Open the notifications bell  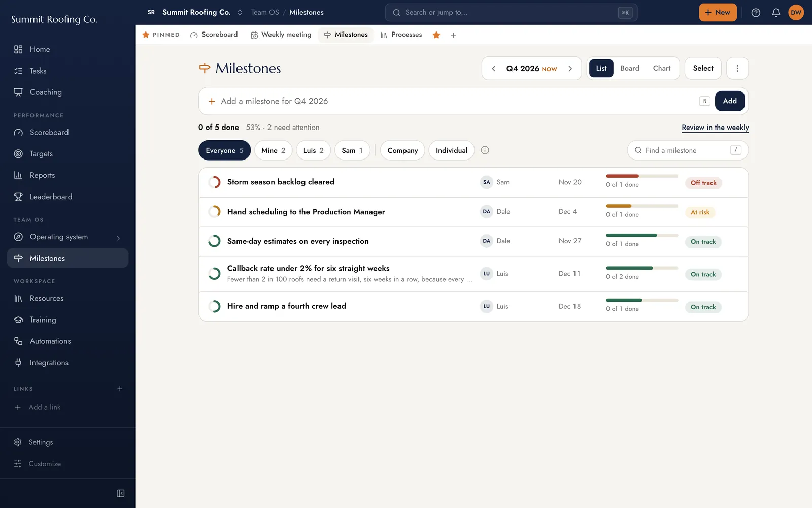[x=776, y=13]
